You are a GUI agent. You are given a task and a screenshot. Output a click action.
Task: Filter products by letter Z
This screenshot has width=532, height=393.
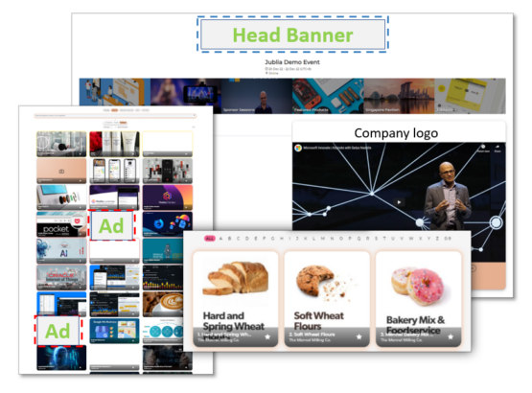click(437, 239)
